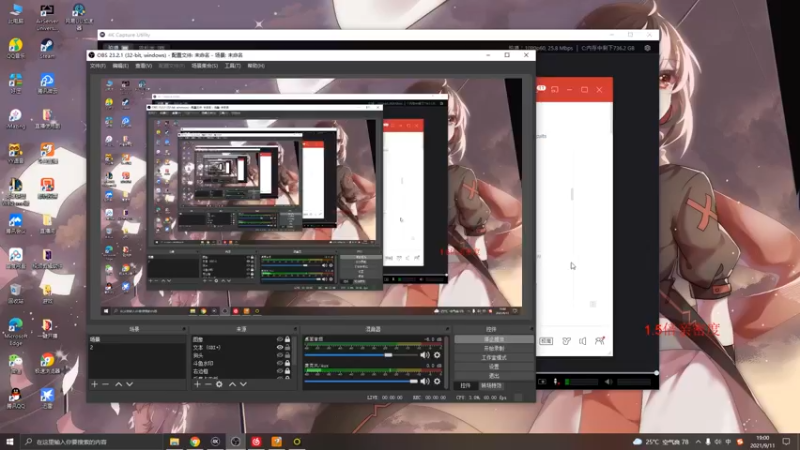Screen dimensions: 800x450
Task: Pop out the Scenes dock panel
Action: [x=184, y=329]
